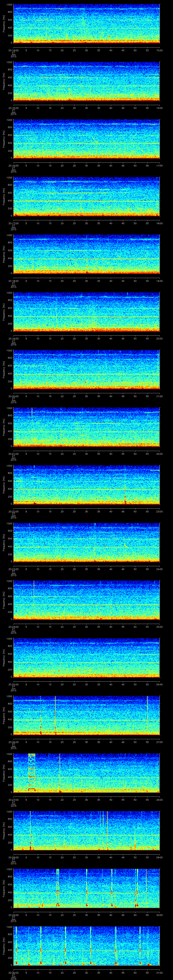Click the "24:00" end label of 20:23 axis
This screenshot has width=173, height=980.
tap(160, 569)
